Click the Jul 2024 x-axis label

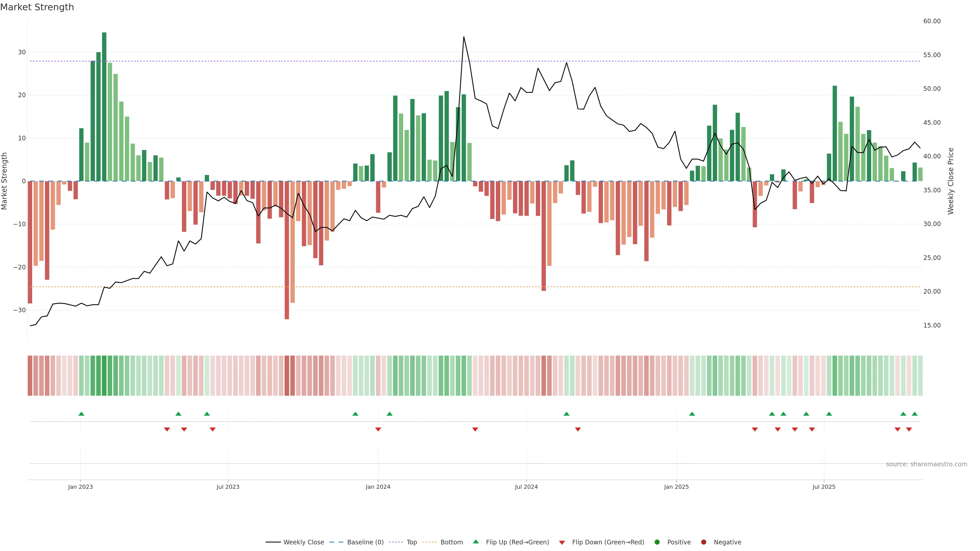pos(526,487)
